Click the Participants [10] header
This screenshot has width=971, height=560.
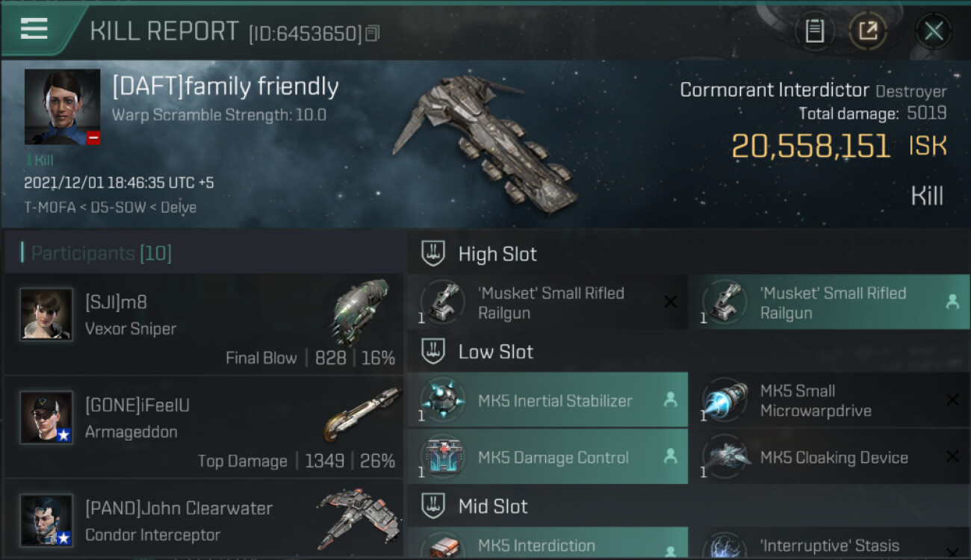pyautogui.click(x=101, y=253)
